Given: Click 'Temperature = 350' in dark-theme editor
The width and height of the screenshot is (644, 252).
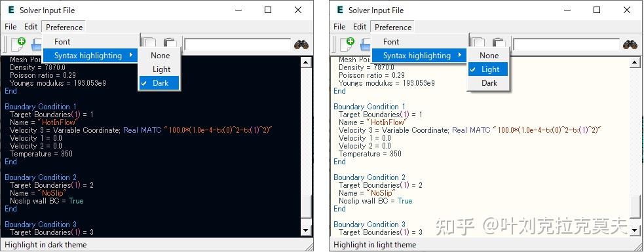Looking at the screenshot, I should point(41,154).
